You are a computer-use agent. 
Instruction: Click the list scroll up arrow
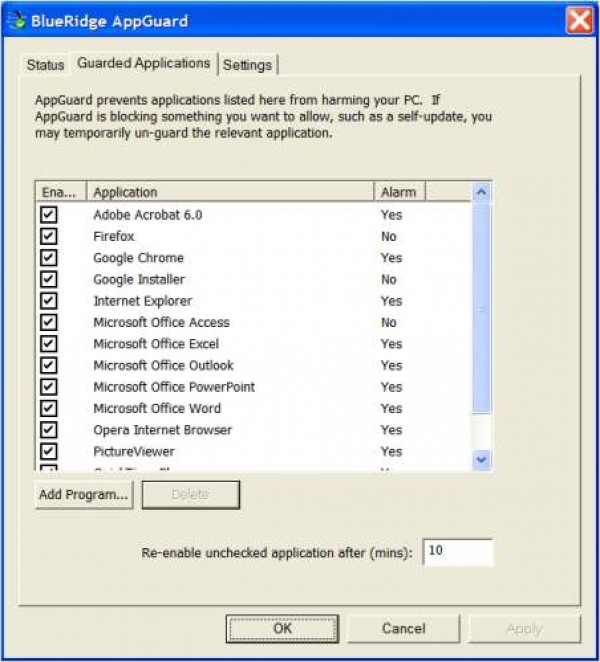coord(481,193)
